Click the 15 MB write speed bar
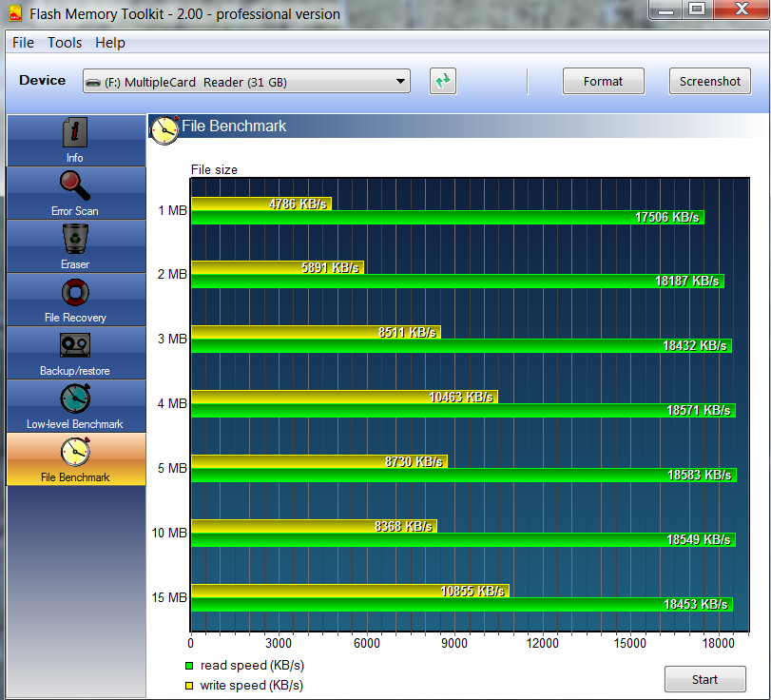 coord(350,591)
